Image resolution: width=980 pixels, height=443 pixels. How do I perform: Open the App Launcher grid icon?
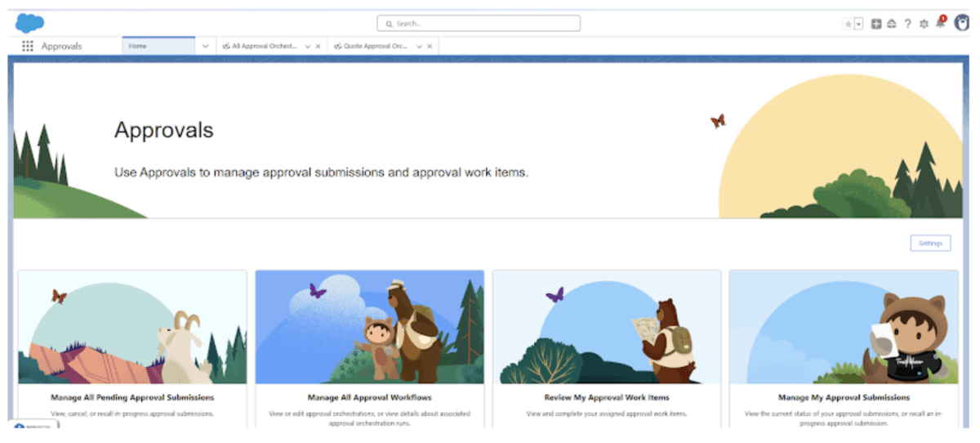(x=28, y=47)
